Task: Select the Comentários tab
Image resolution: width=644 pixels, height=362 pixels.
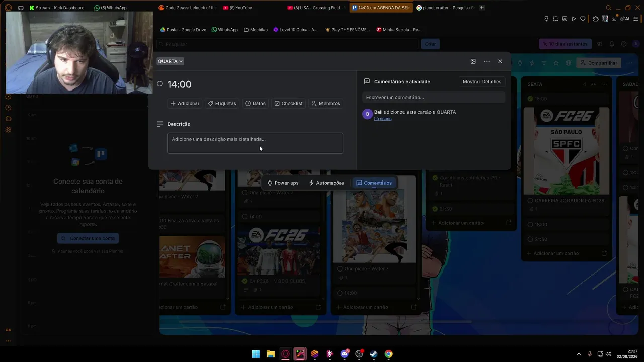Action: click(374, 183)
